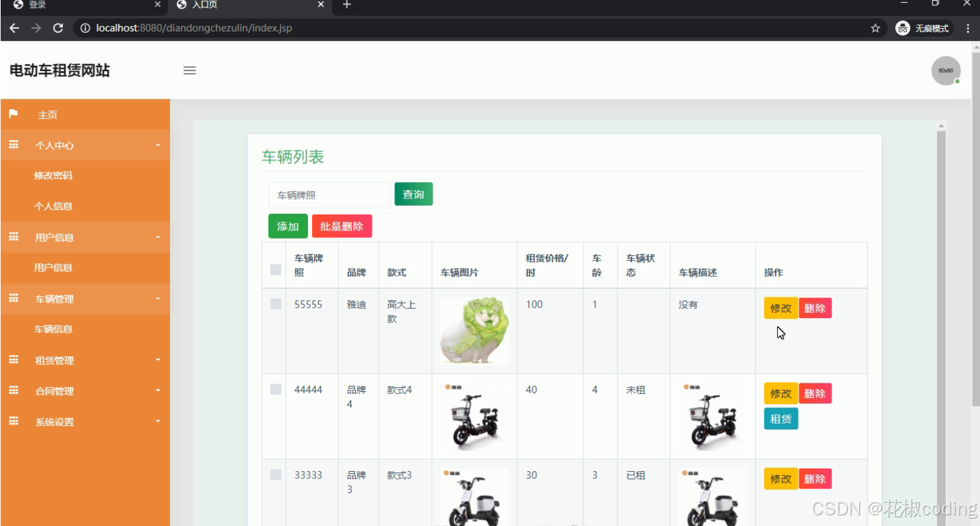Click grid icon beside 合同管理
The width and height of the screenshot is (980, 526).
tap(13, 391)
